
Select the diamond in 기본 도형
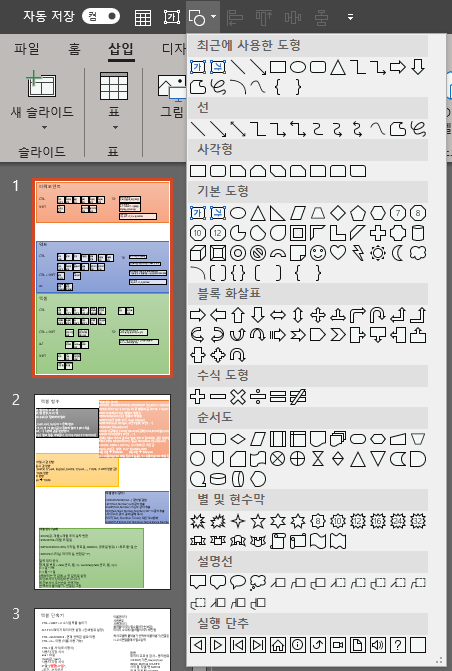pyautogui.click(x=338, y=213)
